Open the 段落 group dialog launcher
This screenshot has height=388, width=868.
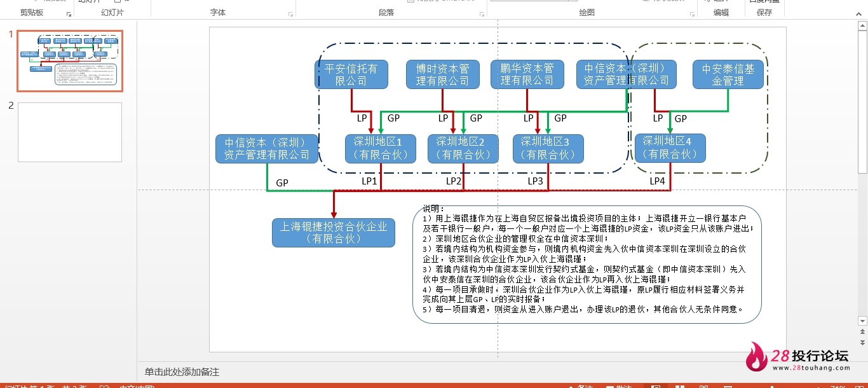(482, 13)
